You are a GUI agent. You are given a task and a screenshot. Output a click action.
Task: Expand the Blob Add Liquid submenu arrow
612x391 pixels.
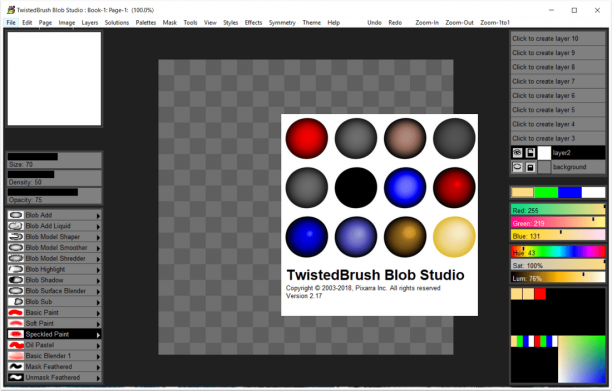pos(98,226)
